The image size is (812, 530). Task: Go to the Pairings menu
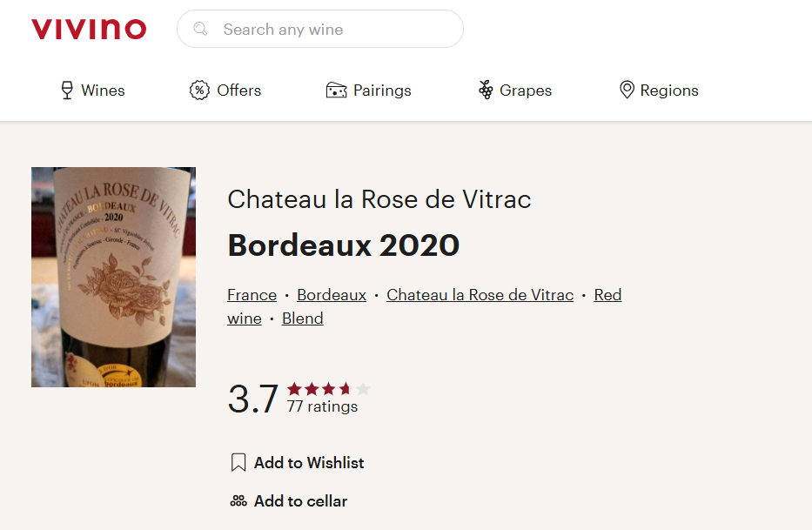click(382, 91)
